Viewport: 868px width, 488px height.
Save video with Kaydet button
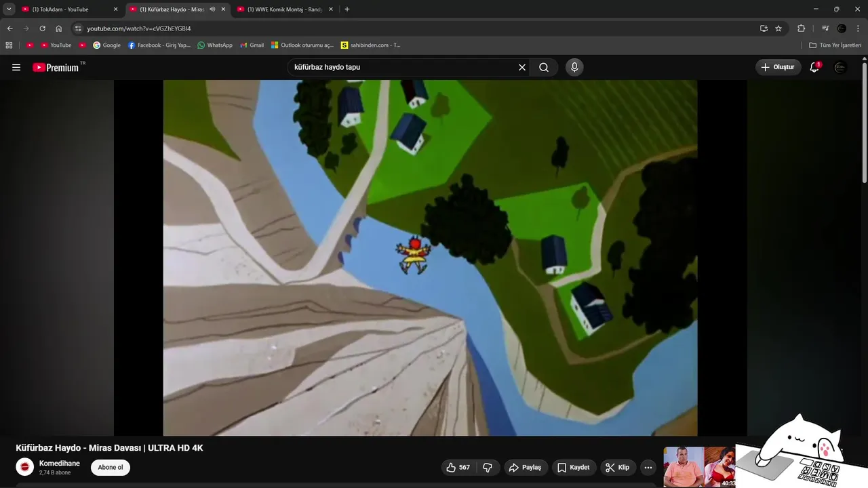574,467
